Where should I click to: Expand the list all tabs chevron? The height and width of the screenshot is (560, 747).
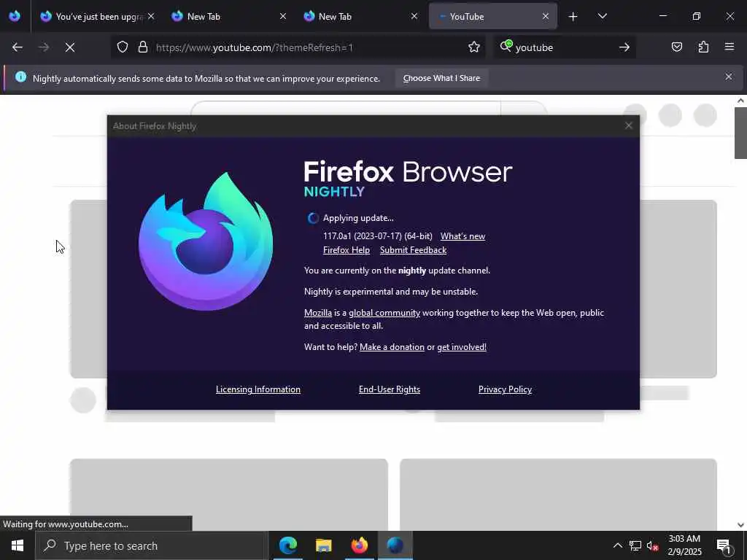point(602,16)
